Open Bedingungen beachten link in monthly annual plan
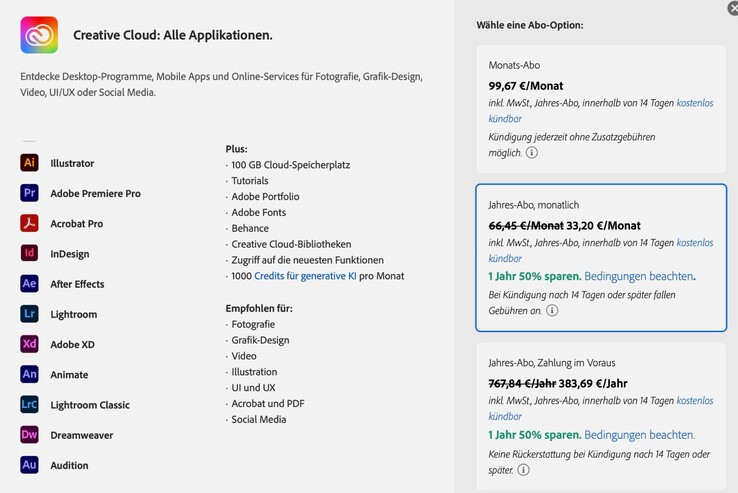 point(639,276)
